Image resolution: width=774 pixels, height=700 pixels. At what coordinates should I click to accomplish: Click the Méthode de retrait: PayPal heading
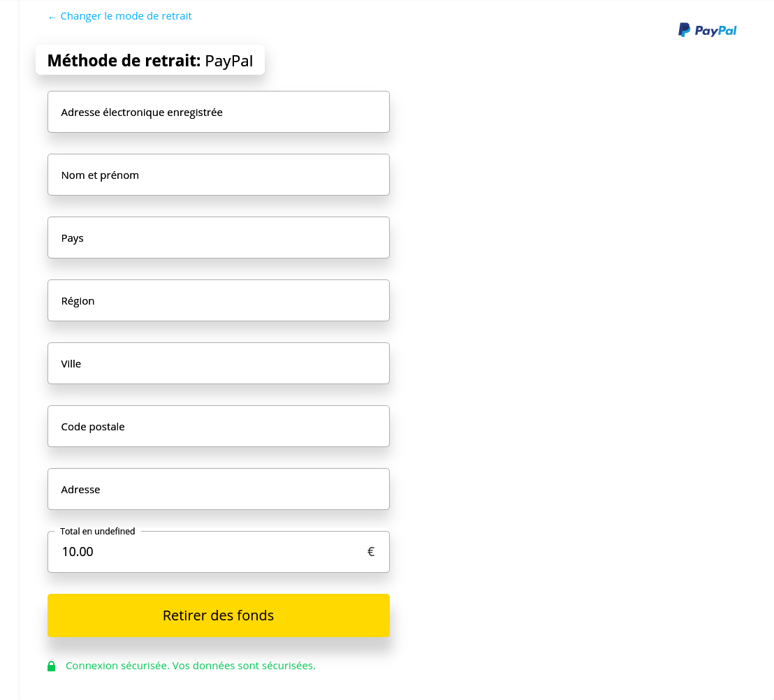pyautogui.click(x=150, y=60)
